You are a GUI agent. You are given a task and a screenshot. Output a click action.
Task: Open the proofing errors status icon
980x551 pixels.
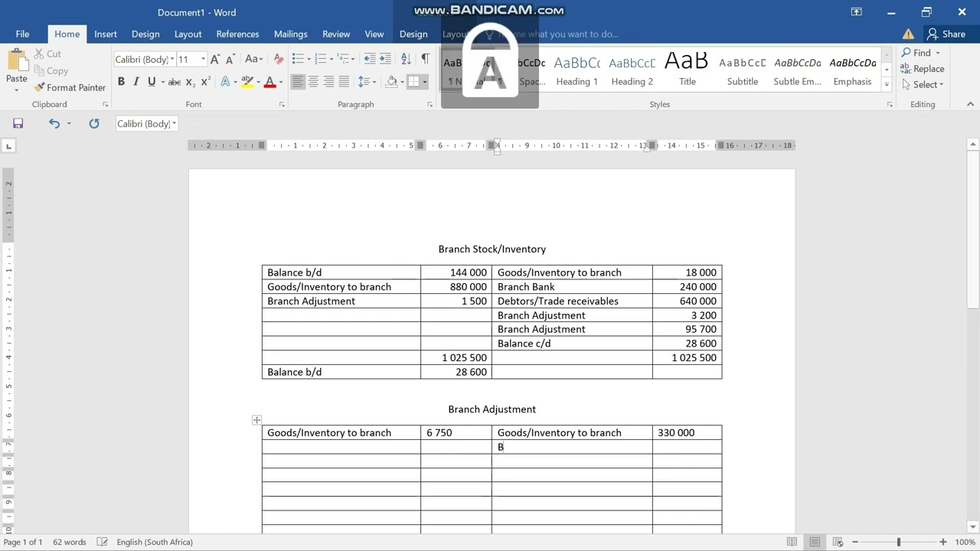tap(102, 542)
